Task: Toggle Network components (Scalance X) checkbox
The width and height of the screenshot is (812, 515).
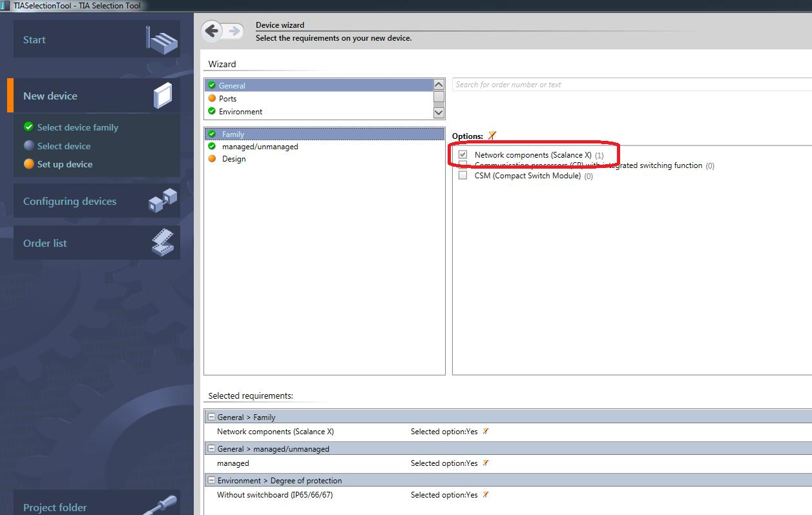Action: click(463, 155)
